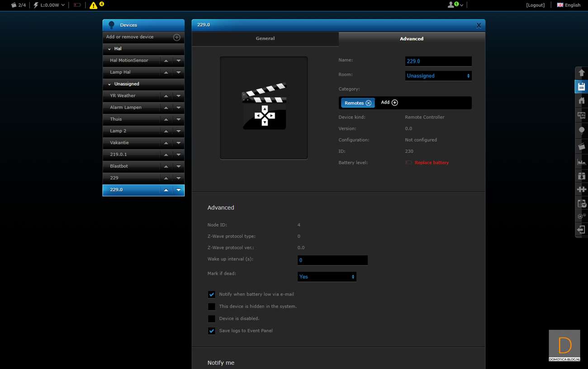
Task: Click the save floppy disk icon in sidebar
Action: pyautogui.click(x=581, y=86)
